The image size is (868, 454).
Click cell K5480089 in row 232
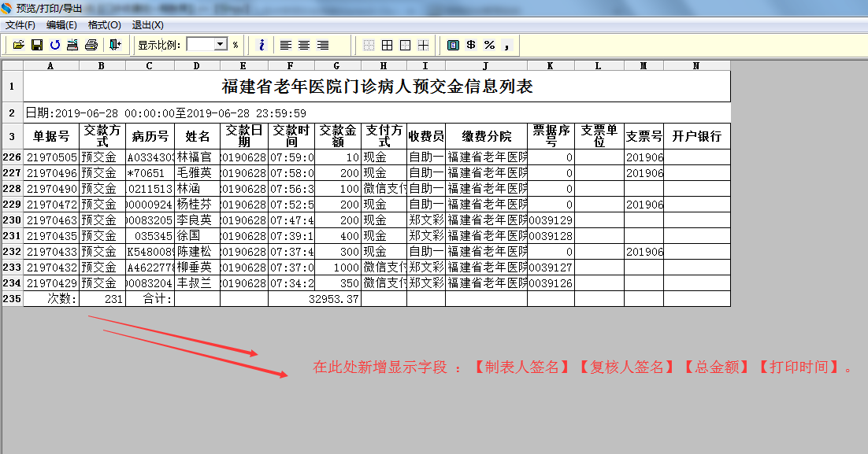pos(150,252)
